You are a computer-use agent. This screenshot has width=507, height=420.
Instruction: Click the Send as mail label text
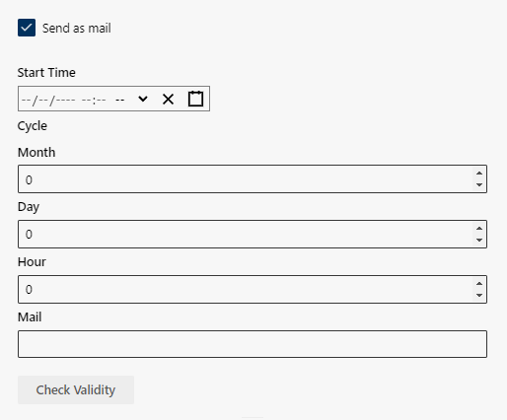[x=77, y=29]
